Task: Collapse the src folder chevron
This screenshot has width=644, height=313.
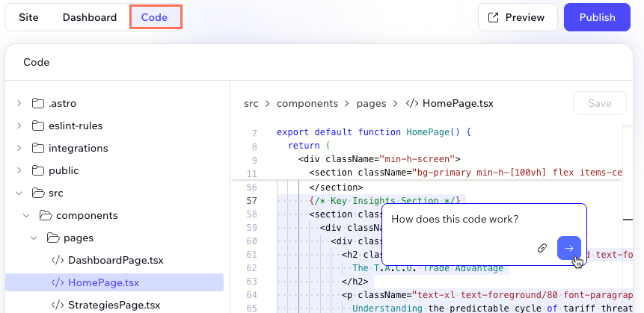Action: point(19,193)
